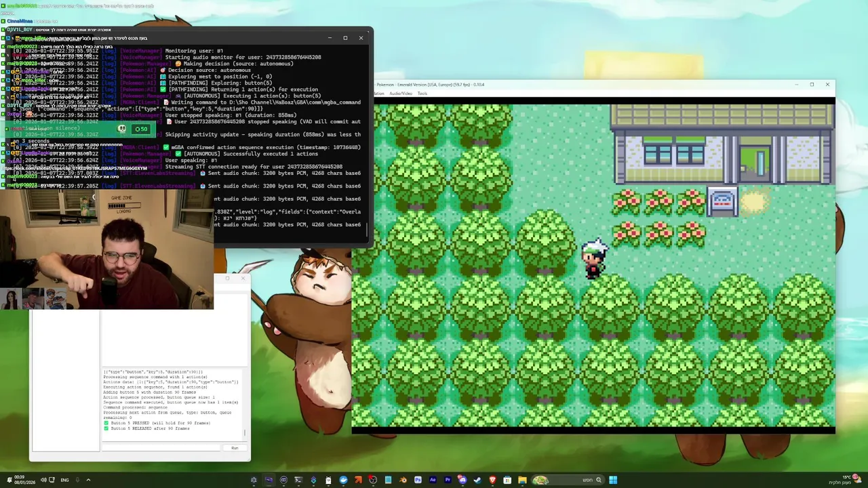Open Photoshop from the taskbar

[x=418, y=480]
